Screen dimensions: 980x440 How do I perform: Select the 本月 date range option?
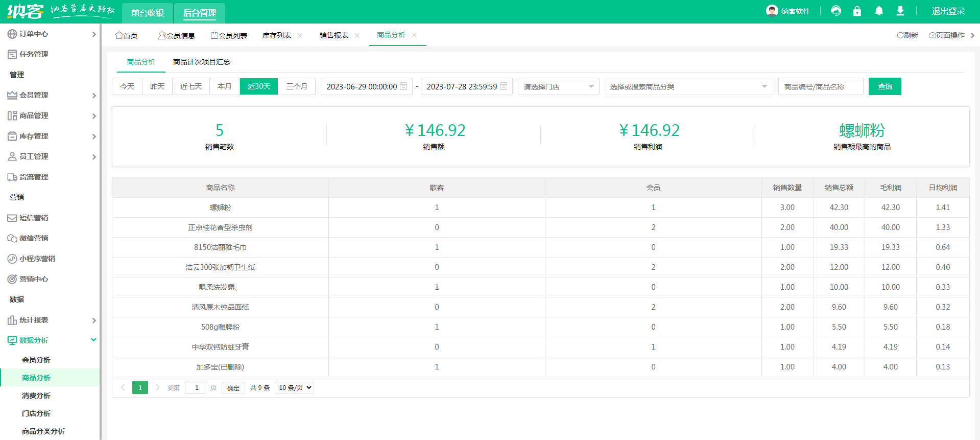[224, 86]
